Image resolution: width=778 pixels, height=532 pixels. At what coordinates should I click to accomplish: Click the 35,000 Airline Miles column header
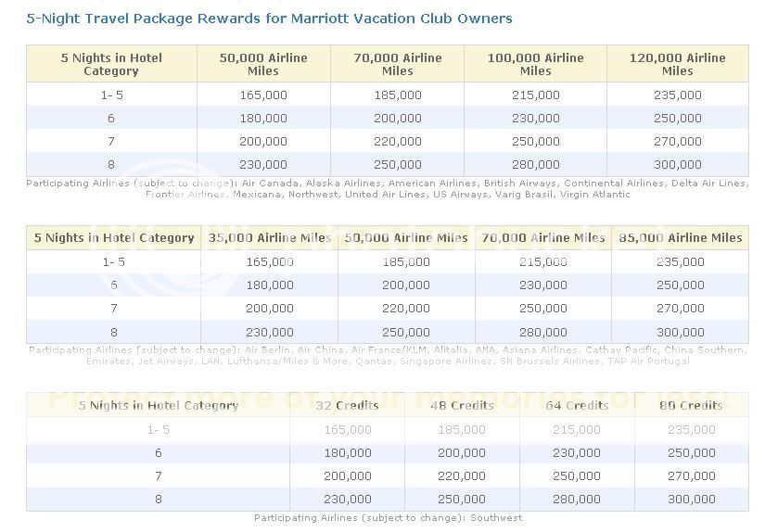269,238
